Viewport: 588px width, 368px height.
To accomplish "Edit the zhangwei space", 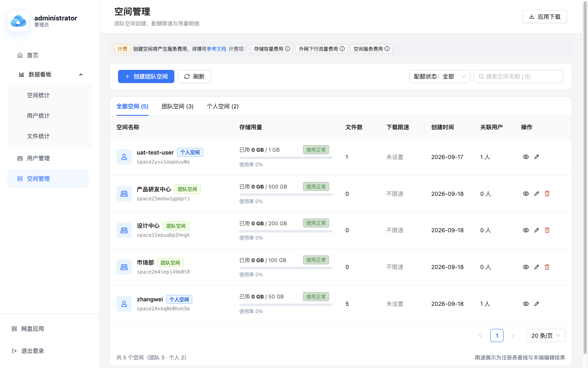I will (x=537, y=304).
